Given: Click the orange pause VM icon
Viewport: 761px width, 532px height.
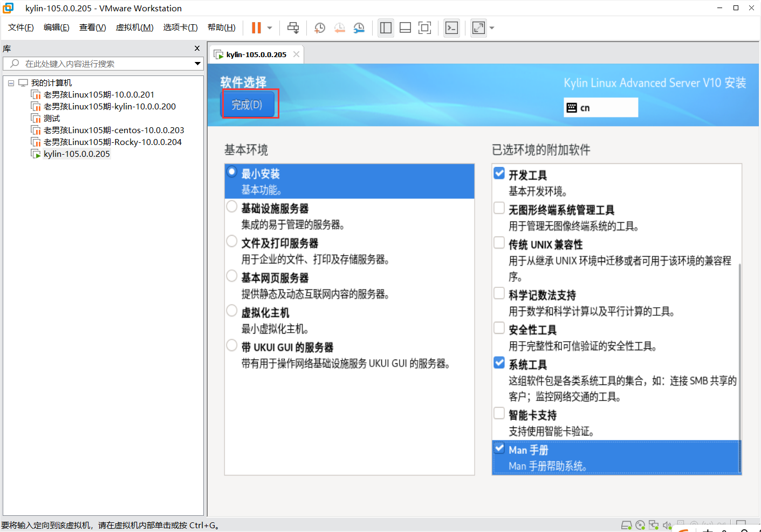Looking at the screenshot, I should tap(256, 27).
